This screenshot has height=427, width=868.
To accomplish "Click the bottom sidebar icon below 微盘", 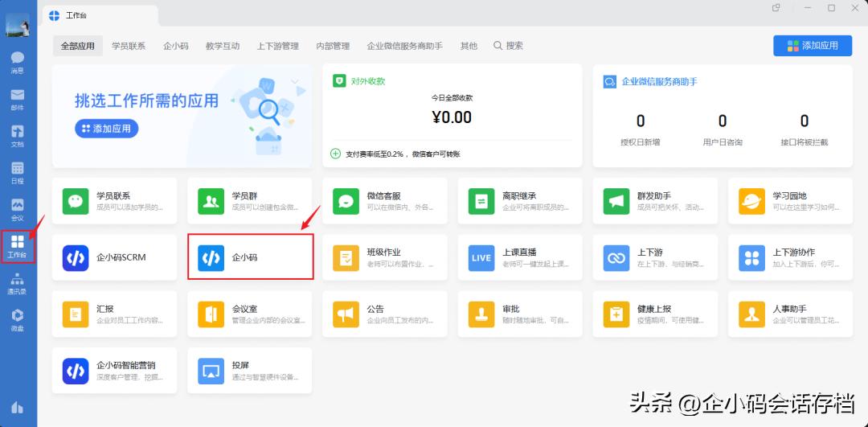I will tap(18, 407).
